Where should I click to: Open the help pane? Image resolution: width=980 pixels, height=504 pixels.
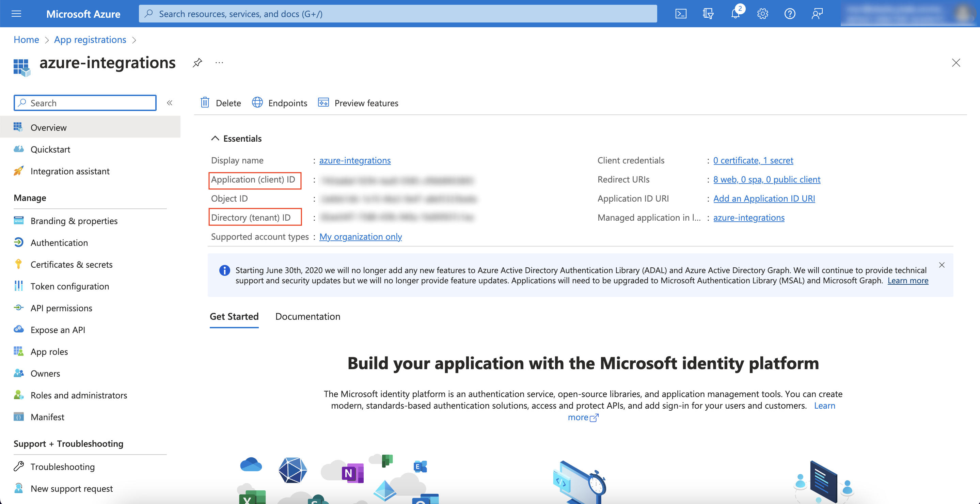[789, 13]
